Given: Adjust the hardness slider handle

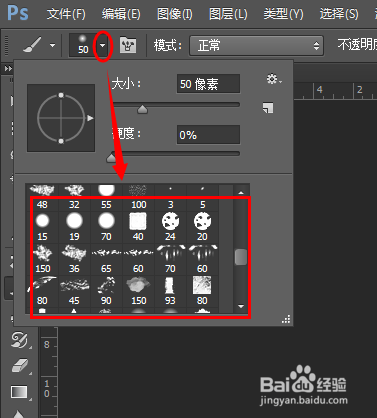Looking at the screenshot, I should [x=111, y=158].
